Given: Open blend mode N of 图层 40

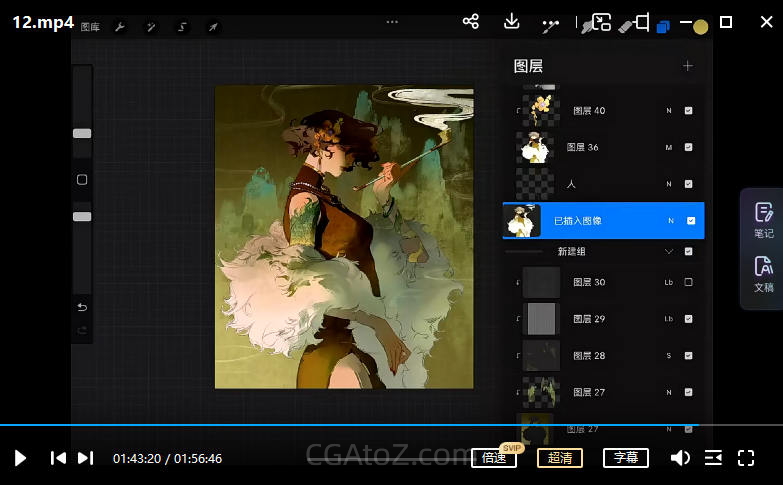Looking at the screenshot, I should [668, 111].
